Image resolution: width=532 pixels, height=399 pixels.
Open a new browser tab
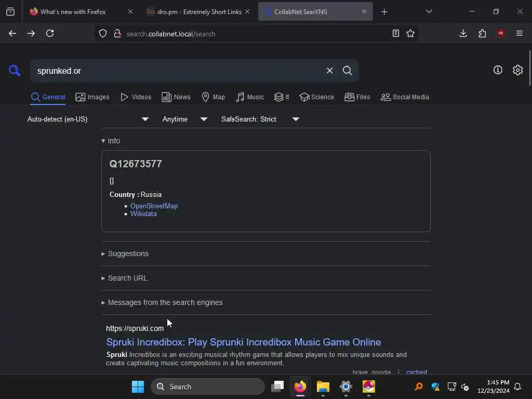(x=384, y=12)
